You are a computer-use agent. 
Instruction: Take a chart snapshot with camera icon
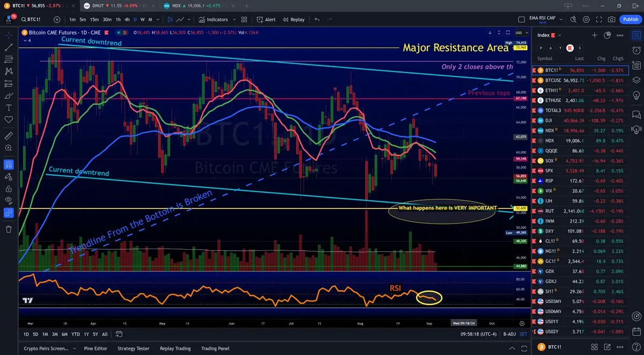pyautogui.click(x=612, y=19)
